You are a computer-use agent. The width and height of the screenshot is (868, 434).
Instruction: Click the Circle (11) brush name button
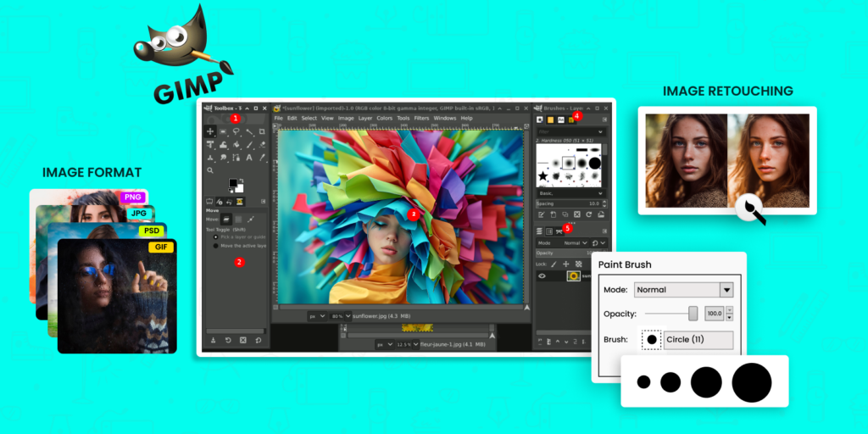[x=699, y=339]
